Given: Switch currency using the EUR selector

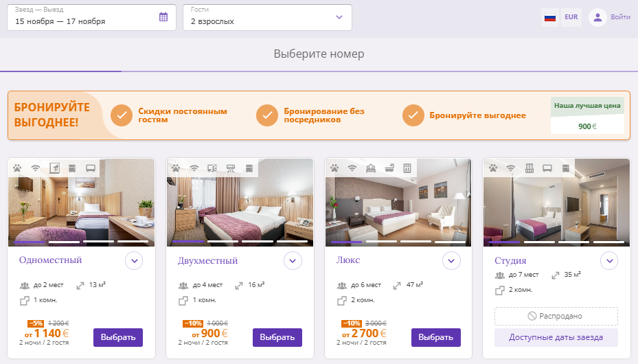Looking at the screenshot, I should (x=571, y=17).
